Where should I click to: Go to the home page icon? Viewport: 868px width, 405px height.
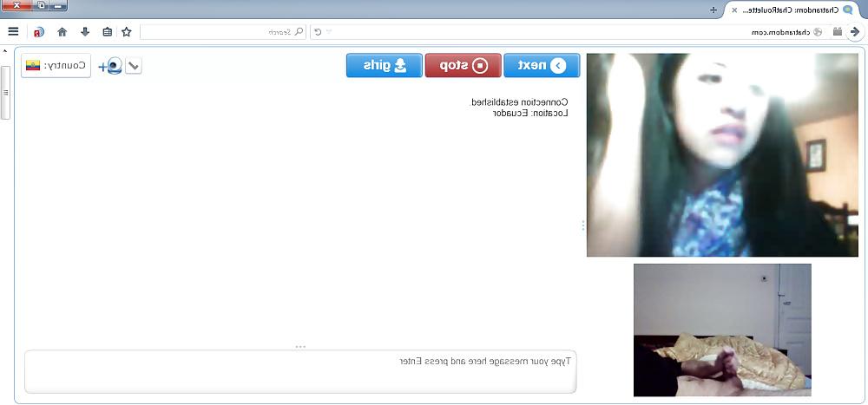pos(62,32)
